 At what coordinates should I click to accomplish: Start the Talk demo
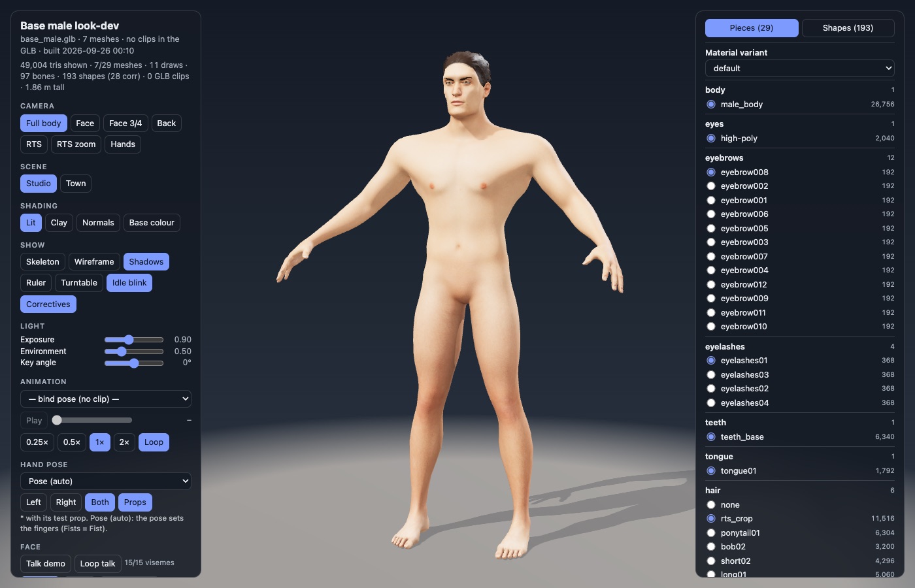[46, 564]
